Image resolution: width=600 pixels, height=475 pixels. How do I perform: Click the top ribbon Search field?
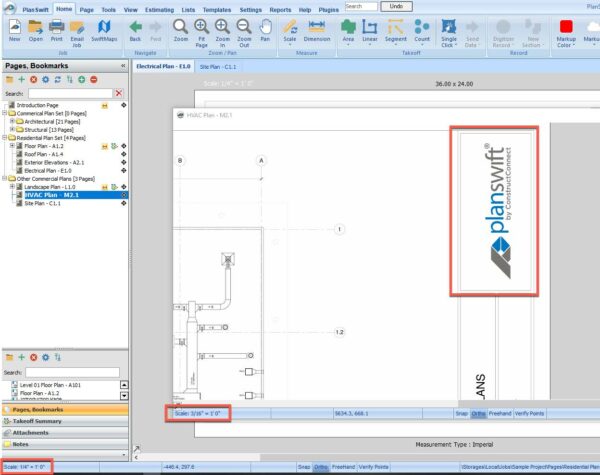click(x=361, y=6)
